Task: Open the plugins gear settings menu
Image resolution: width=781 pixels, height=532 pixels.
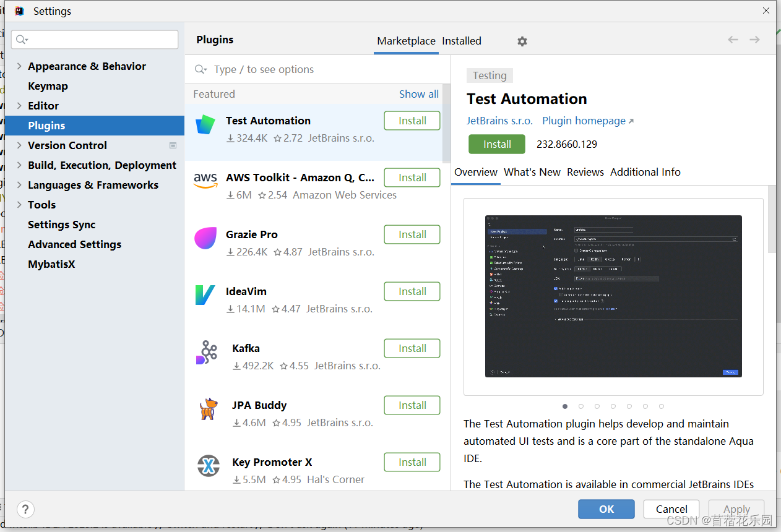Action: coord(522,41)
